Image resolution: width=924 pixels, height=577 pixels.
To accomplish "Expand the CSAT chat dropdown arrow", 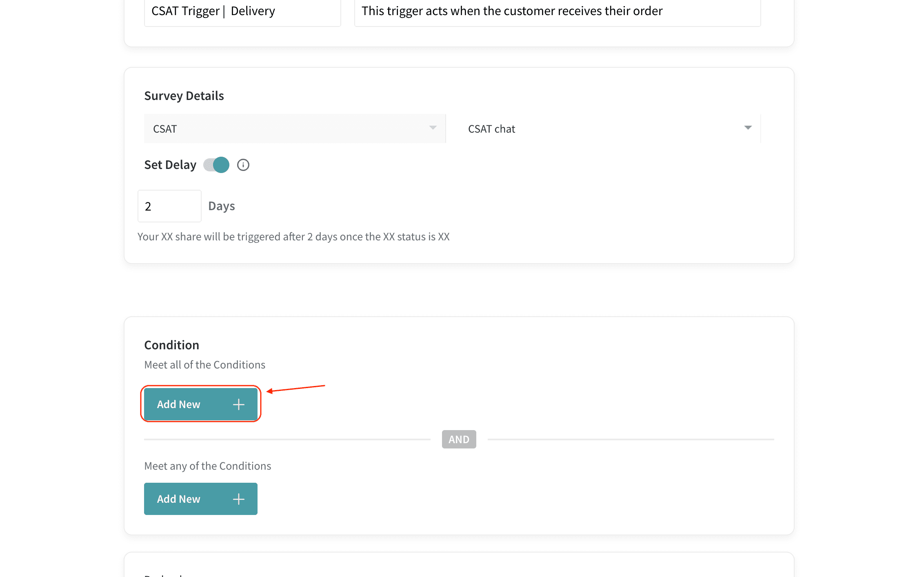I will click(748, 128).
